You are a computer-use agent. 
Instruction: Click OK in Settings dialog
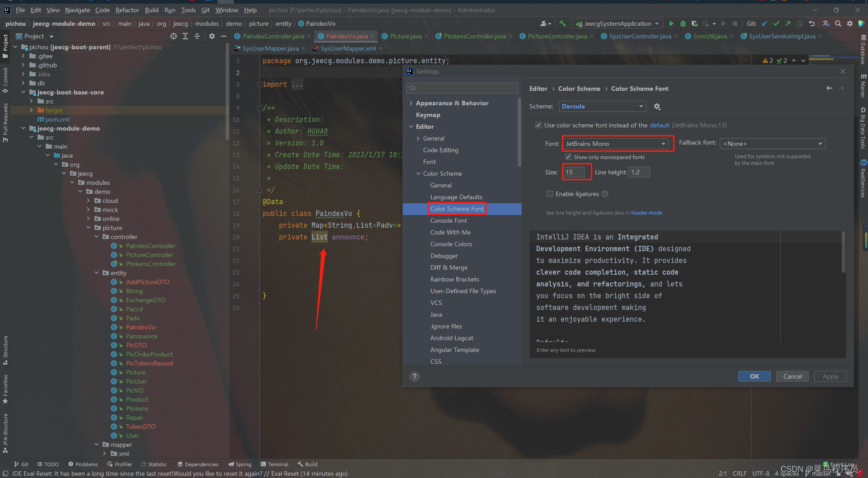click(x=755, y=376)
